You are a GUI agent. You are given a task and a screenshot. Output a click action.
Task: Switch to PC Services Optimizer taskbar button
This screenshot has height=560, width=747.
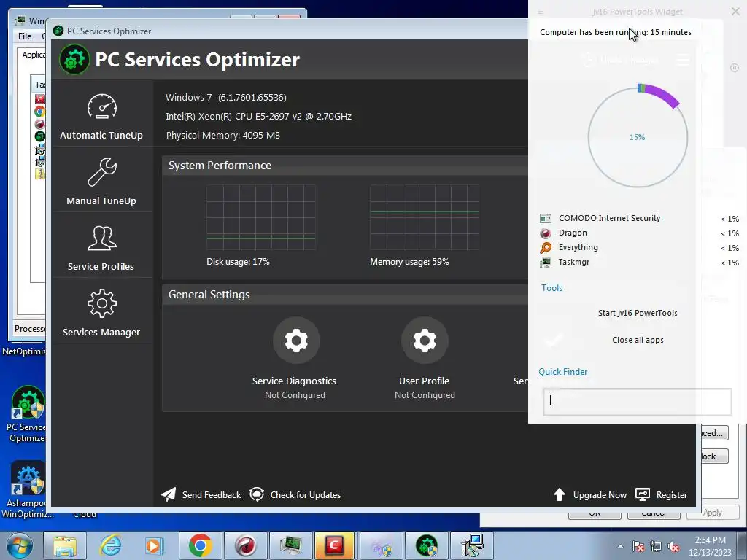click(x=426, y=545)
